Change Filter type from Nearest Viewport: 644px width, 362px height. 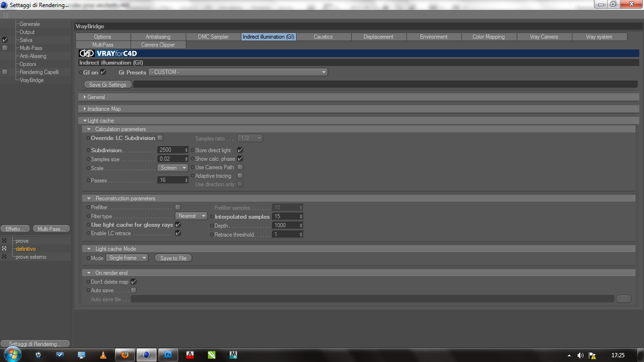coord(191,216)
